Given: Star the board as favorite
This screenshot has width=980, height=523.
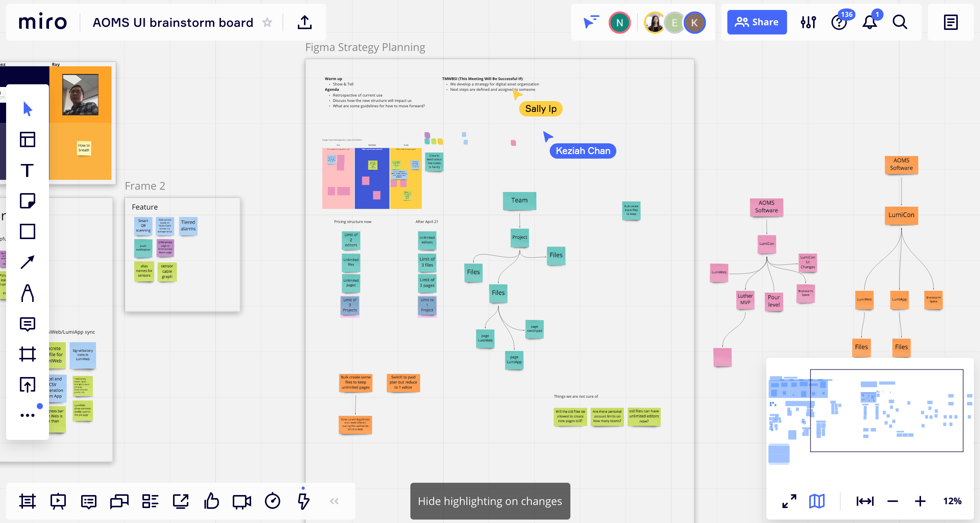Looking at the screenshot, I should pyautogui.click(x=267, y=22).
